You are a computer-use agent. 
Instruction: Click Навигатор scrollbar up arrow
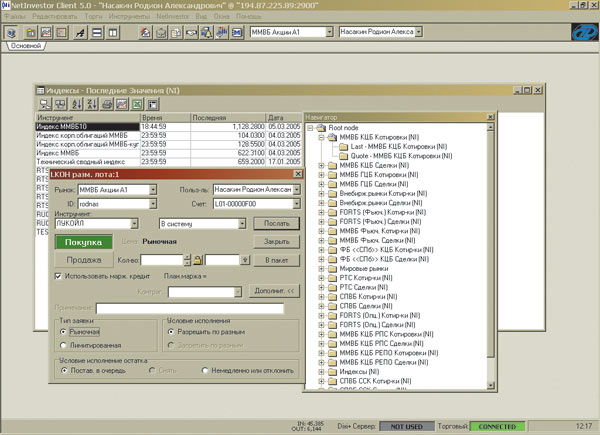(491, 127)
